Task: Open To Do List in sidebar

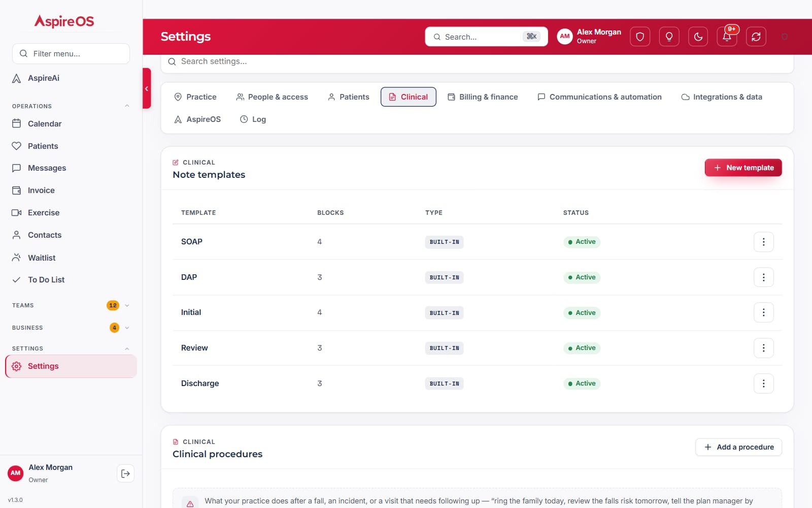Action: coord(71,280)
